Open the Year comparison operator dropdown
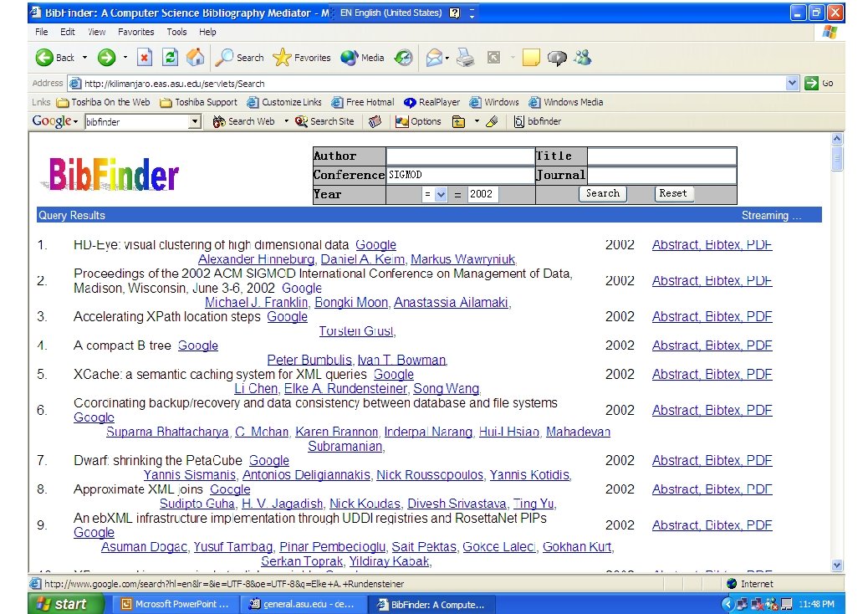 click(x=441, y=194)
